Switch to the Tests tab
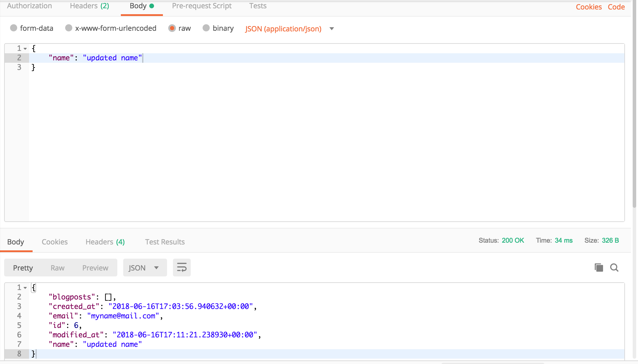Screen dimensions: 638x364 (x=258, y=6)
